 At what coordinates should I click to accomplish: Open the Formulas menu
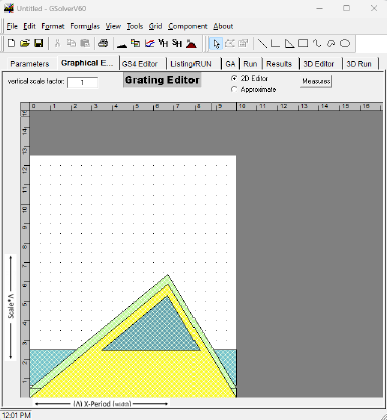pyautogui.click(x=85, y=26)
